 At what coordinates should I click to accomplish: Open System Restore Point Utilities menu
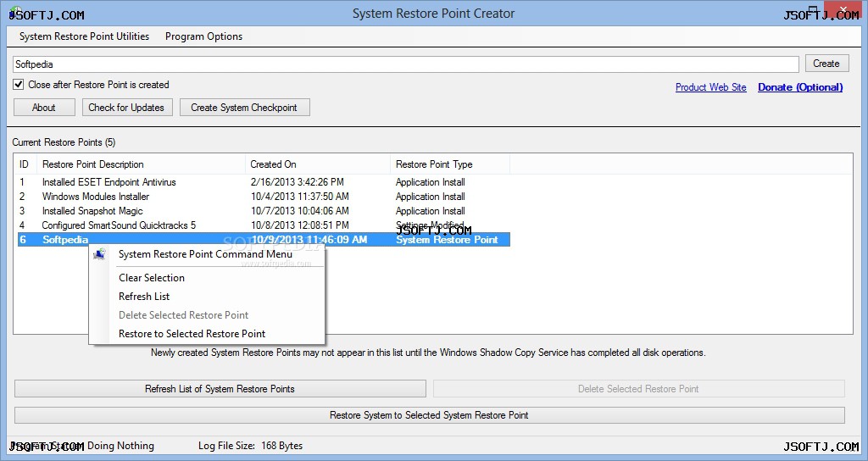click(84, 36)
